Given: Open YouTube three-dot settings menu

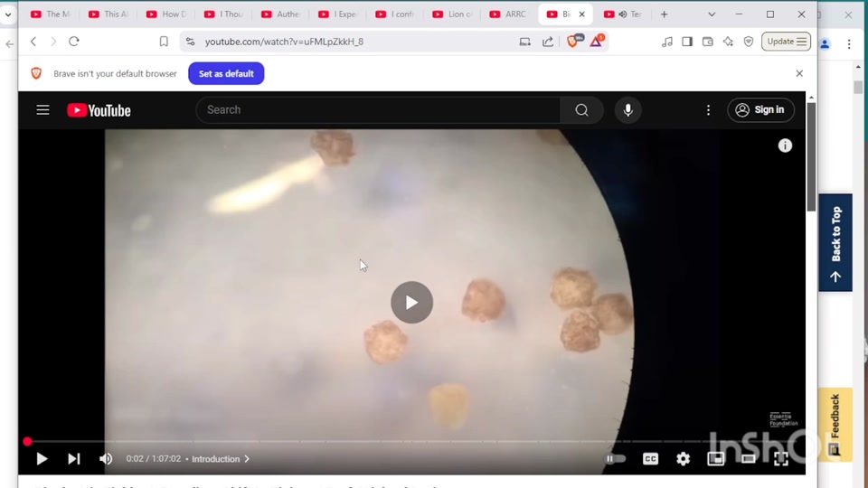Looking at the screenshot, I should (x=708, y=110).
